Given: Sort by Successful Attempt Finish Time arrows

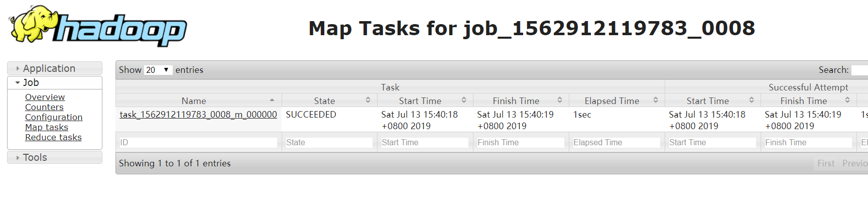Looking at the screenshot, I should point(847,101).
